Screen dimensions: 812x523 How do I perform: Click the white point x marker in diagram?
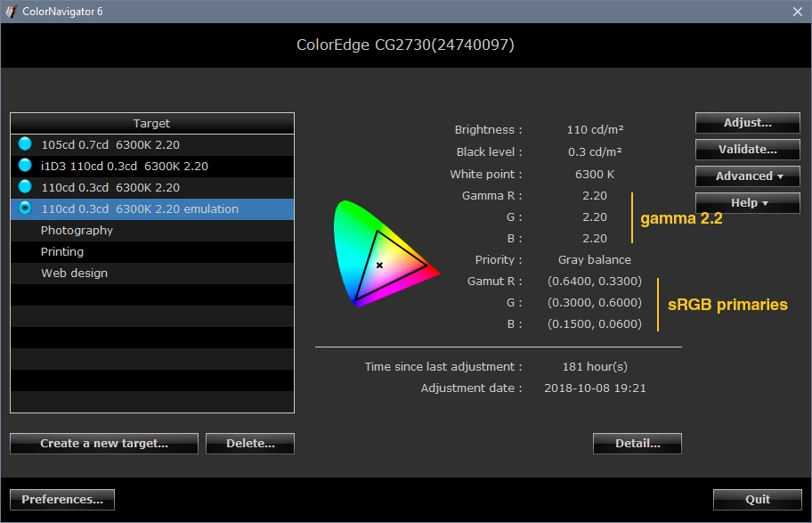click(x=379, y=265)
